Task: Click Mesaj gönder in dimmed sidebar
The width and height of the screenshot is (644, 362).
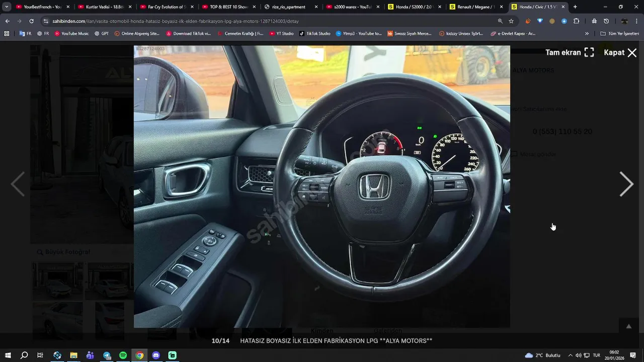Action: pos(534,154)
